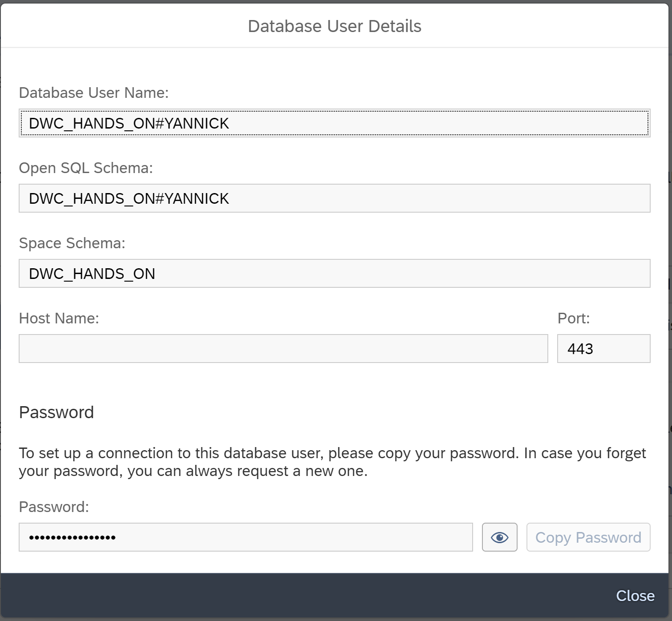Focus the Database User Name field
Screen dimensions: 672x621
(x=334, y=123)
